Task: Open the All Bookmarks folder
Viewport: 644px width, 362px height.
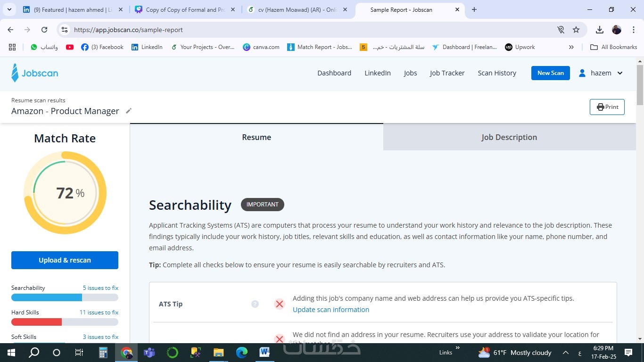Action: [613, 47]
